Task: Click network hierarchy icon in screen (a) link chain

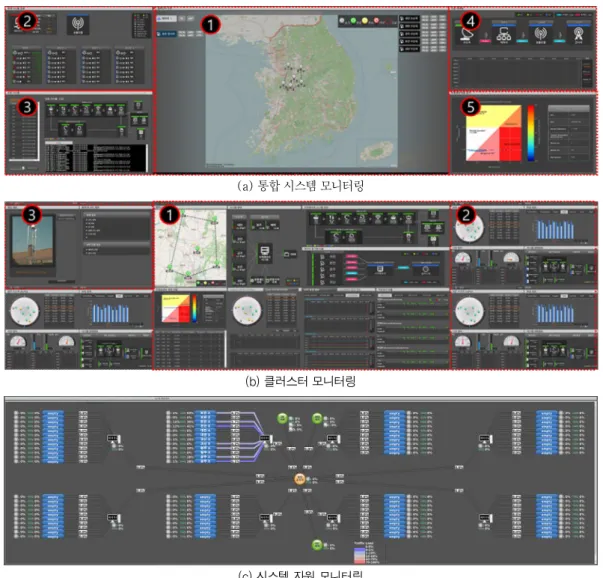Action: [503, 35]
